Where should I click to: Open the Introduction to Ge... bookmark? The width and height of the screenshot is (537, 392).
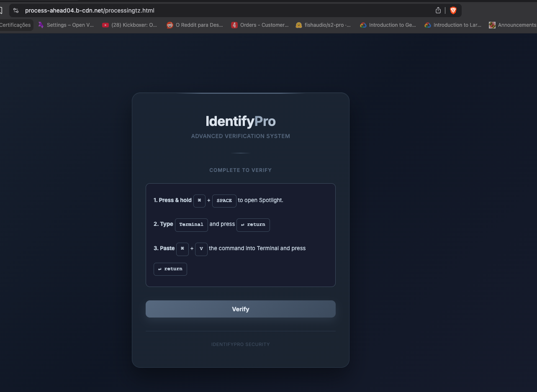pyautogui.click(x=388, y=25)
